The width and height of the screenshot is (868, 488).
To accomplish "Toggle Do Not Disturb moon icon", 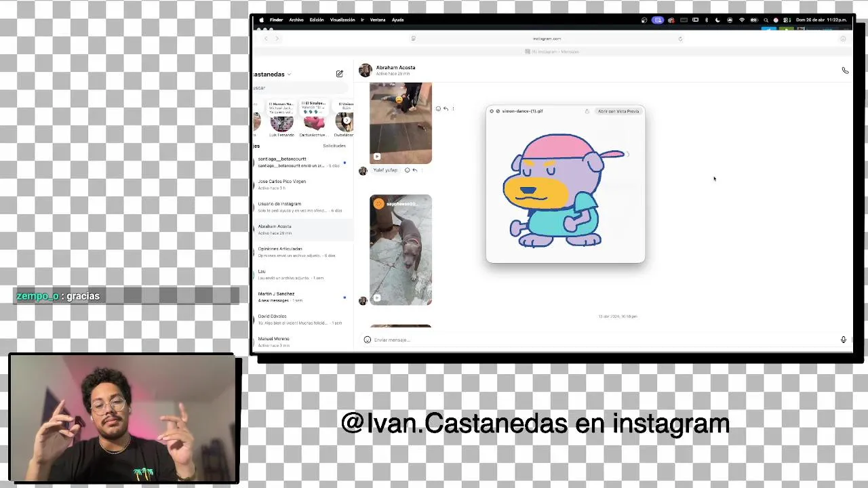I will point(717,20).
